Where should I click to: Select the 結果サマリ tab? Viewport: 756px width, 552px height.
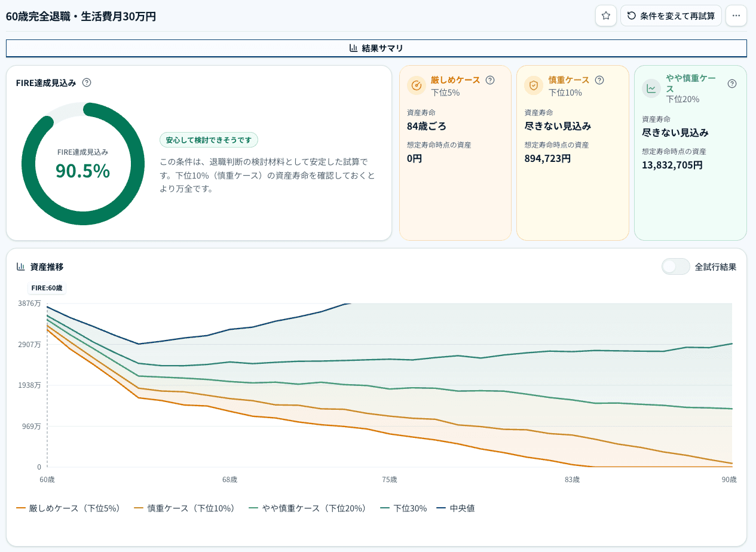click(377, 48)
